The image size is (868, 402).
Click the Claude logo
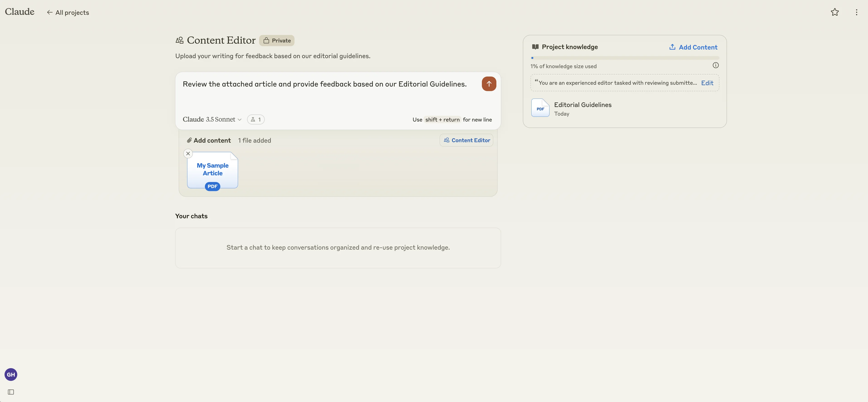tap(20, 12)
